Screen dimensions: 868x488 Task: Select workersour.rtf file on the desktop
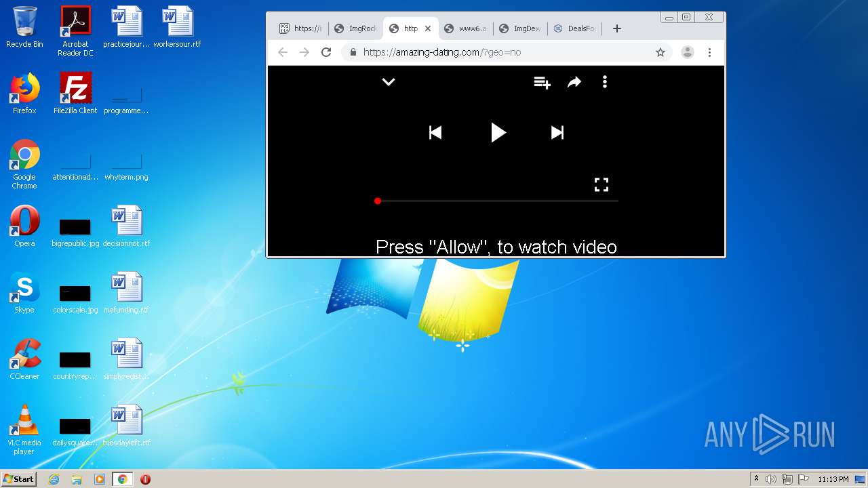(x=177, y=27)
